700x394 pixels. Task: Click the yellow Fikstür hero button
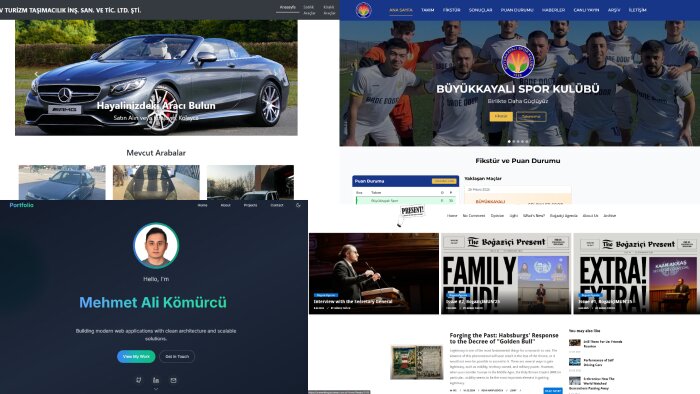(x=501, y=116)
